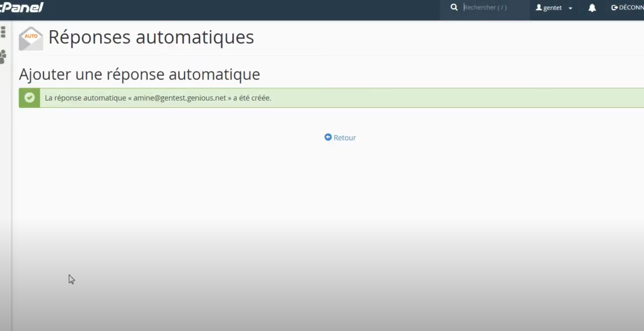Click the Ajouter une réponse automatique heading
The image size is (644, 331).
coord(139,74)
